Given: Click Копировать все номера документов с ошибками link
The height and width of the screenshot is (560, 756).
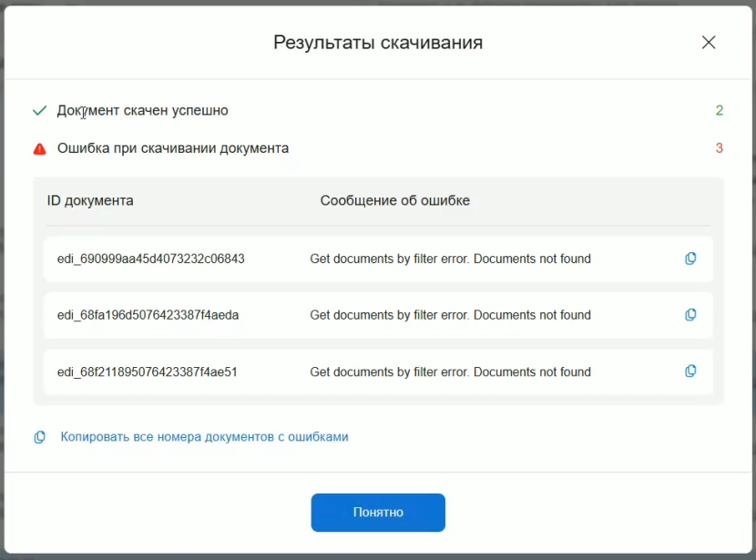Looking at the screenshot, I should [x=204, y=437].
